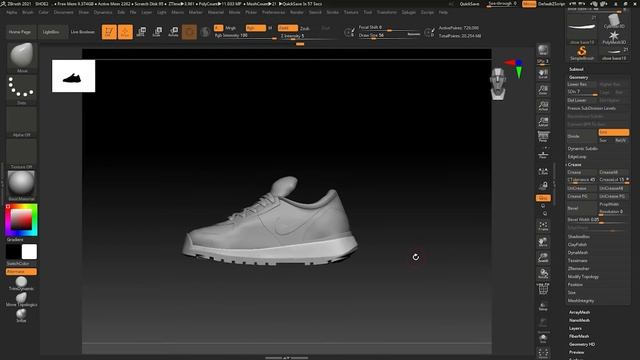Select the Move Topological brush icon
640x360 pixels.
21,300
